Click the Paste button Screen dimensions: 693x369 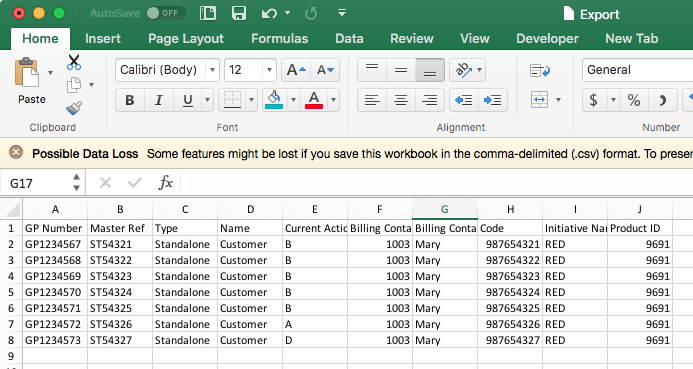(x=31, y=81)
